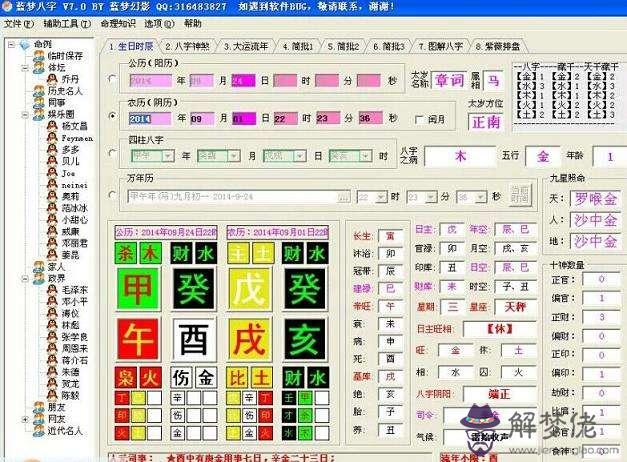627x462 pixels.
Task: Click the 农历 year field showing 2014
Action: click(150, 119)
